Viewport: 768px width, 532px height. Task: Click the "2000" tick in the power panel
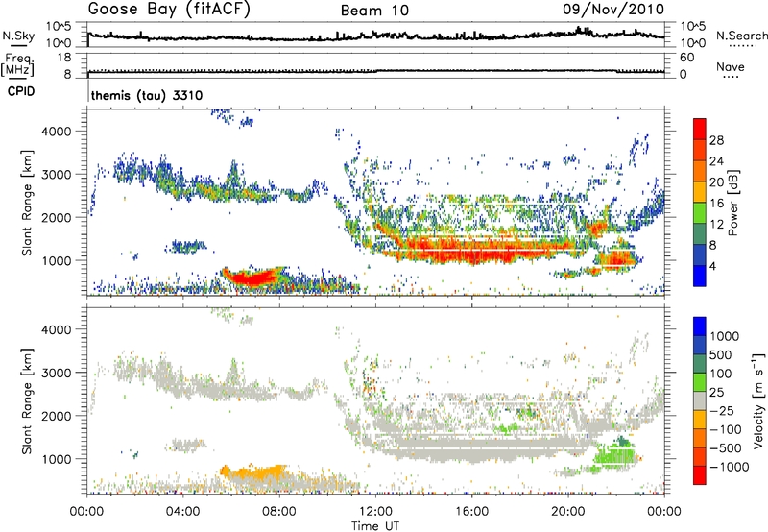(x=57, y=217)
